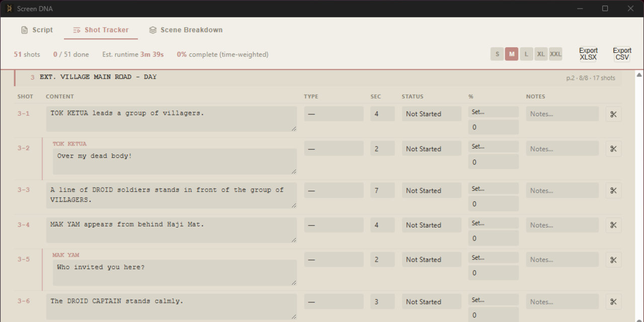The height and width of the screenshot is (322, 644).
Task: Click the seconds field of shot 3-1
Action: click(382, 114)
